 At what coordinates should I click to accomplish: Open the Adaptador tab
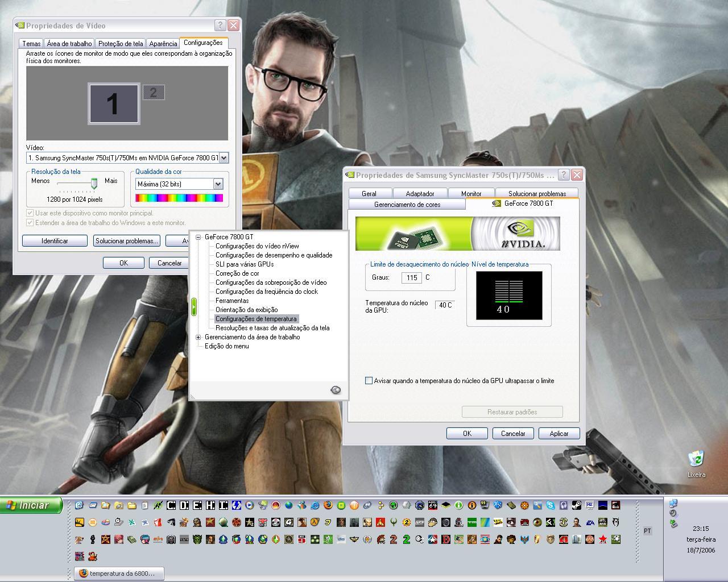point(420,193)
